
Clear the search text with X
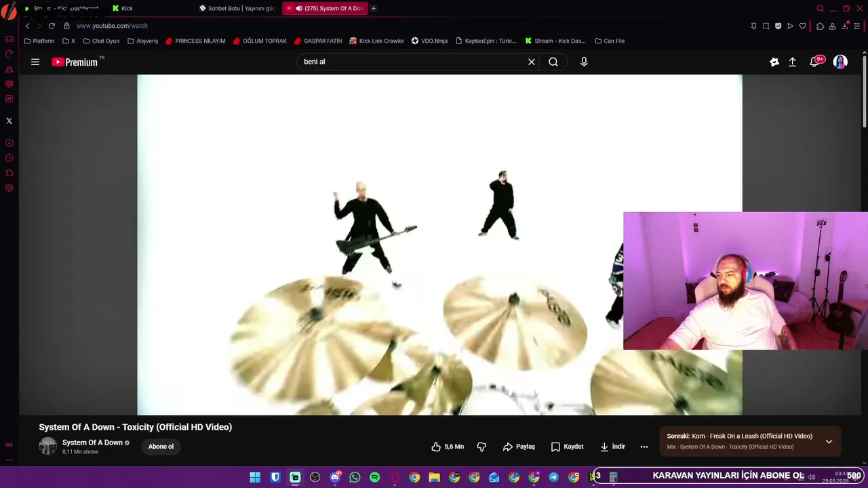point(532,62)
